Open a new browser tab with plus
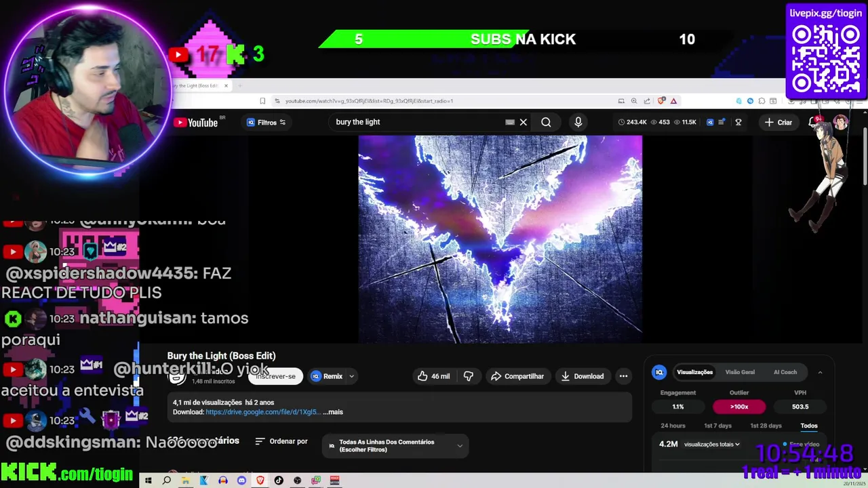 tap(239, 85)
